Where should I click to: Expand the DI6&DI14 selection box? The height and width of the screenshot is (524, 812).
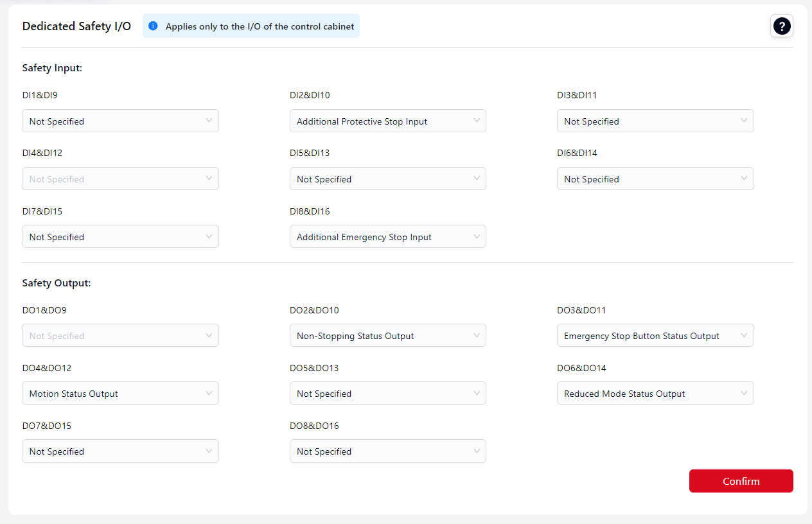[x=655, y=179]
